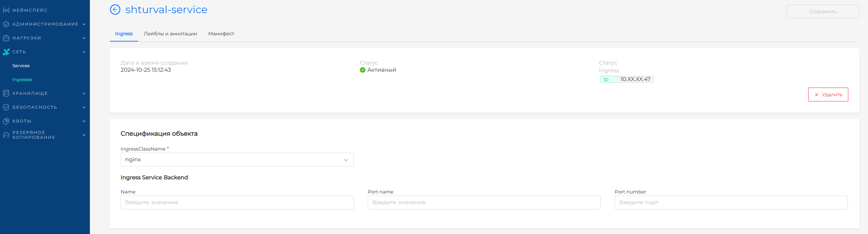Screen dimensions: 868x234
Task: Expand the ХРАНИЛИЩЕ section chevron
Action: click(x=84, y=93)
